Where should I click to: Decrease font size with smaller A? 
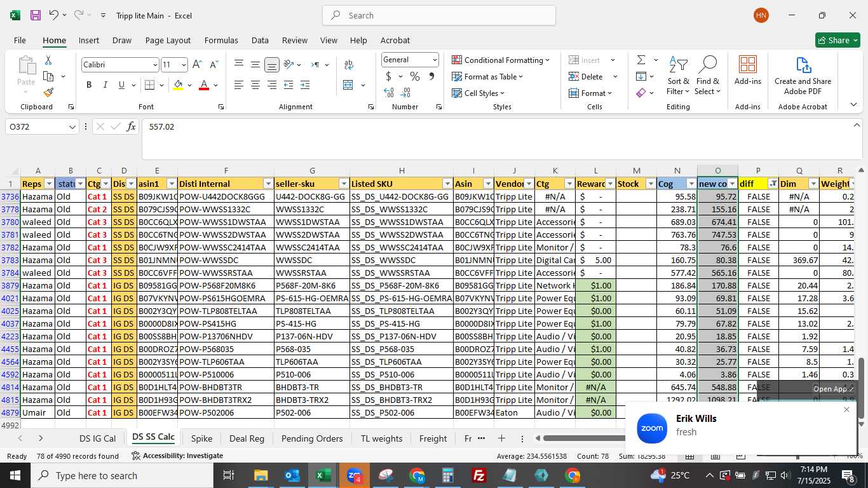point(214,65)
